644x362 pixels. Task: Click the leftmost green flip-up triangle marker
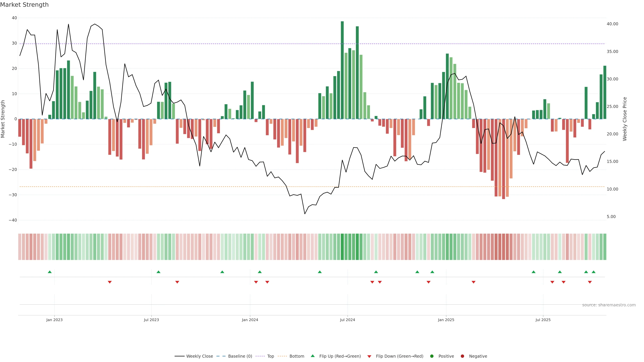[50, 272]
